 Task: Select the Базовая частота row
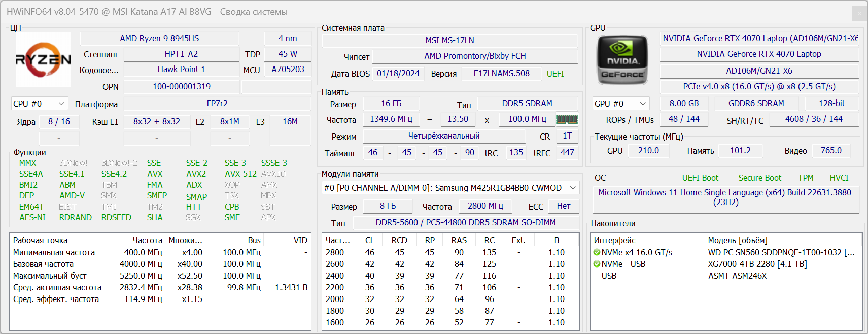[44, 264]
